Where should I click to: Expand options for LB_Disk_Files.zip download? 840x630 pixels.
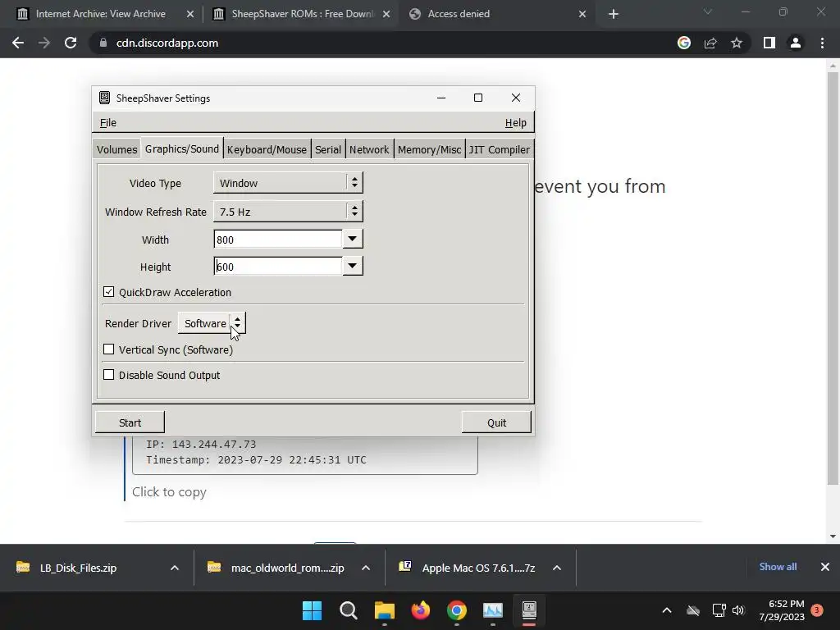pyautogui.click(x=175, y=568)
